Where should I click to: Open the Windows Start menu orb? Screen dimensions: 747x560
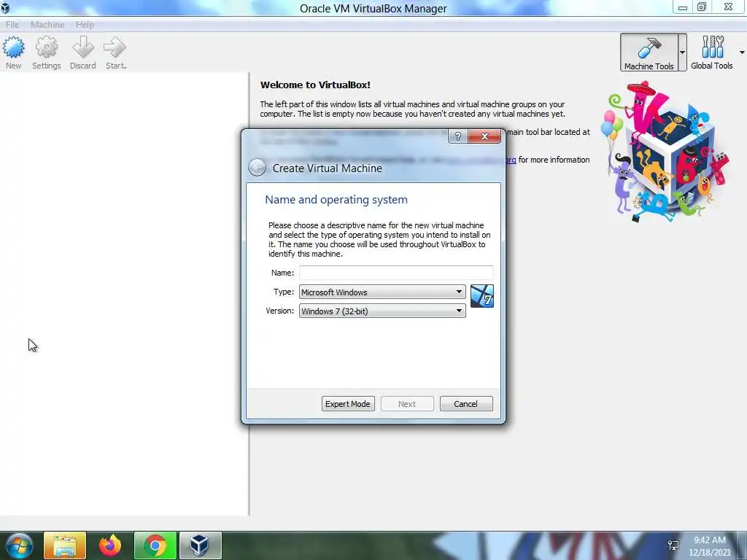click(19, 545)
